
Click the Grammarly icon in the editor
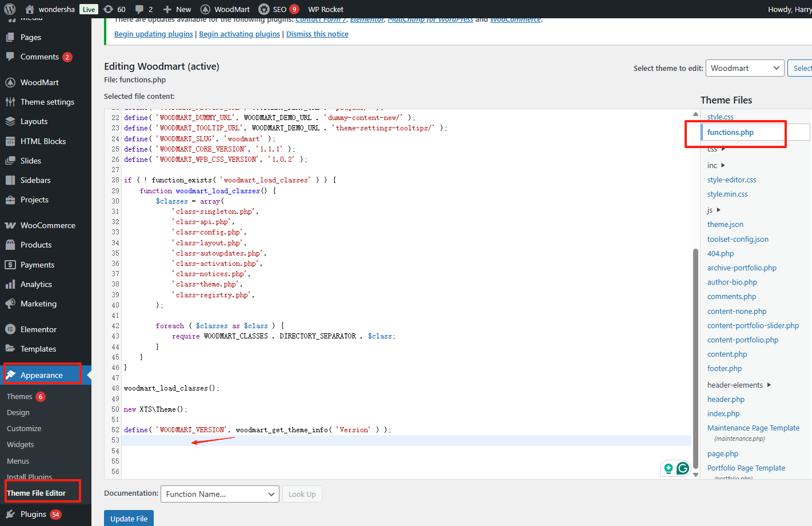[682, 468]
